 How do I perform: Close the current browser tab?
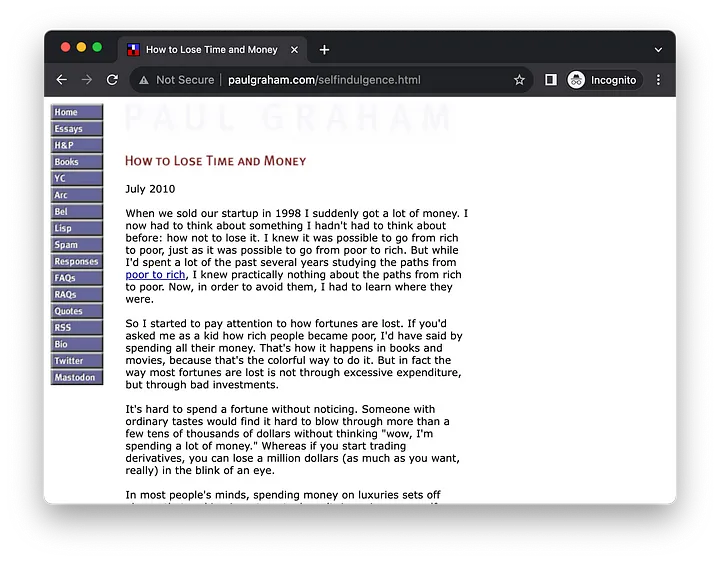tap(294, 50)
